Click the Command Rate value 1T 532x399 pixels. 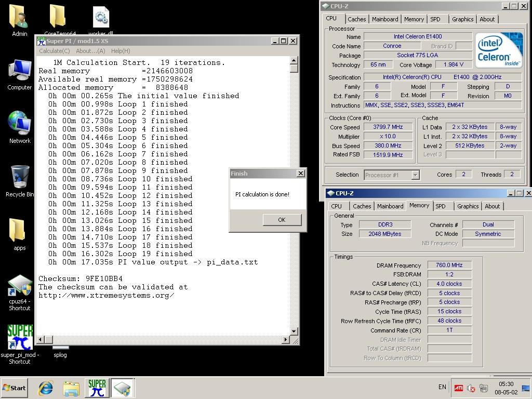pyautogui.click(x=449, y=330)
